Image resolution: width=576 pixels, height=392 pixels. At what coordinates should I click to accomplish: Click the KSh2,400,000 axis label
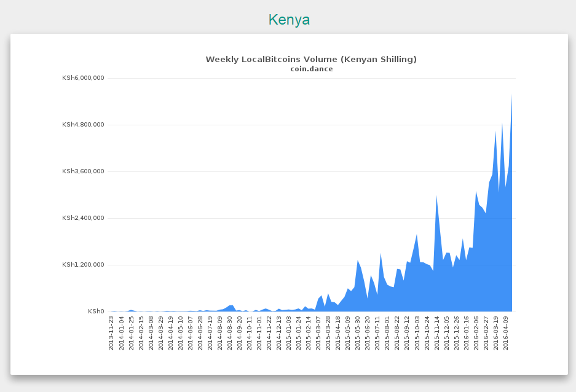83,218
